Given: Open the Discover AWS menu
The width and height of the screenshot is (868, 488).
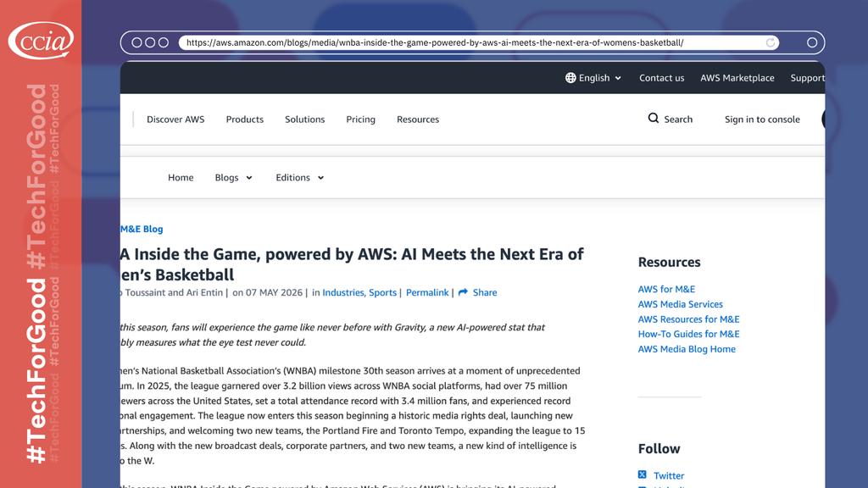Looking at the screenshot, I should click(175, 119).
